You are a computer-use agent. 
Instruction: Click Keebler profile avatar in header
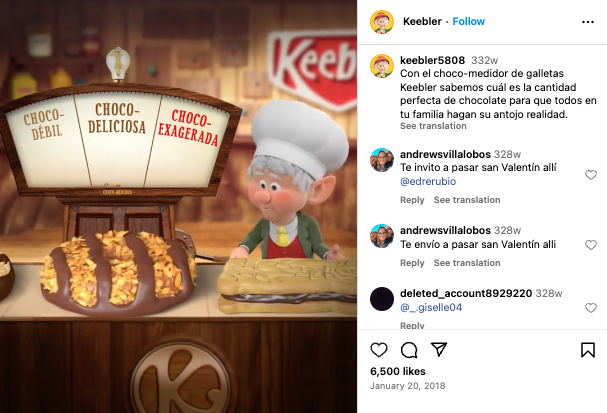[x=382, y=22]
